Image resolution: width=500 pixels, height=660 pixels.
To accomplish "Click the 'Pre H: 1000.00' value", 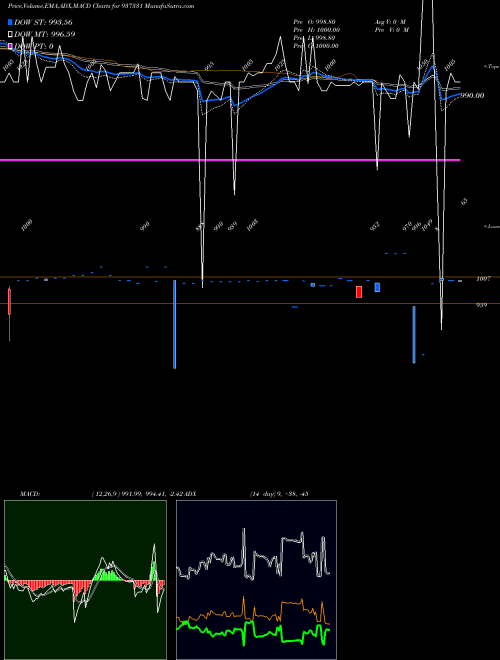I will [x=316, y=30].
